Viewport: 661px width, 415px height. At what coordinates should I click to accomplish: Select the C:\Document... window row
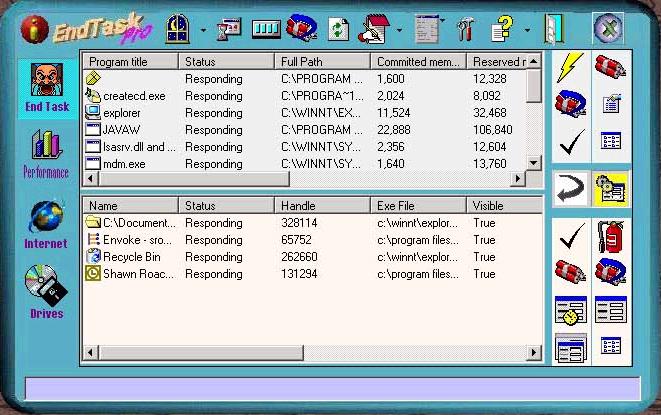(312, 223)
